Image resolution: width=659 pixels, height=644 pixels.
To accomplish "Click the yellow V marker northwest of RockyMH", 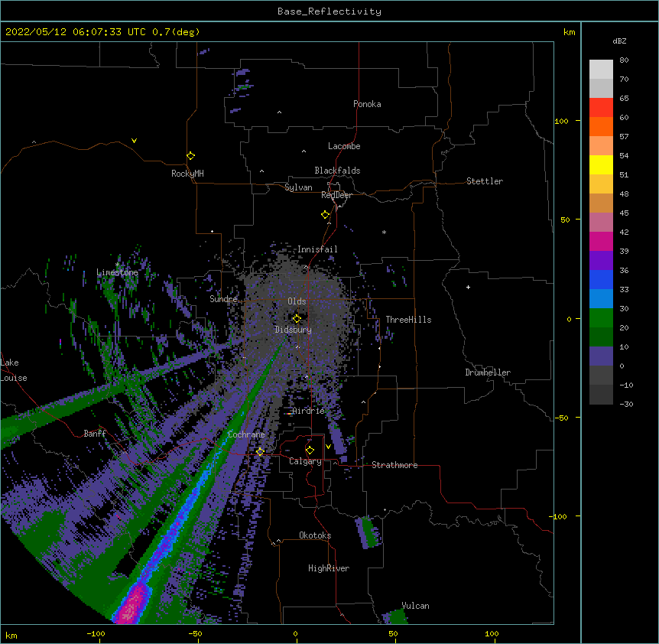I will click(134, 141).
